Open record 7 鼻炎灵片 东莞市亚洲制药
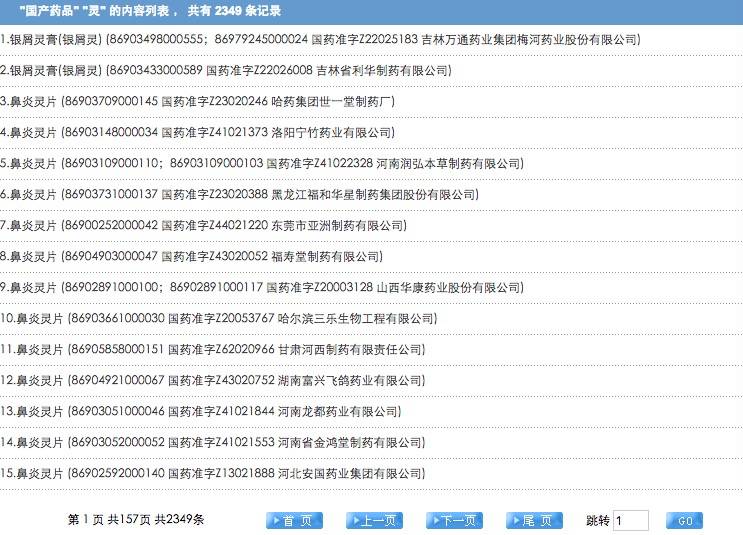 (x=203, y=225)
